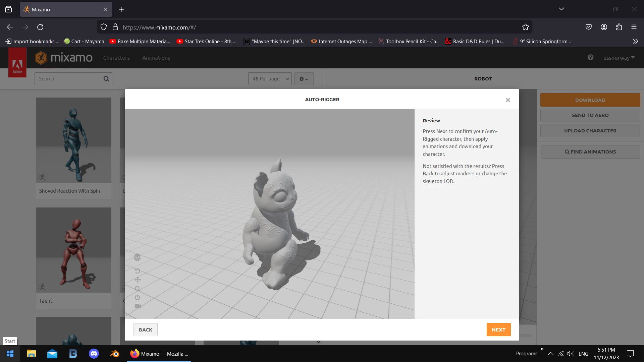644x362 pixels.
Task: Close the Auto-Rigger dialog
Action: click(x=508, y=100)
